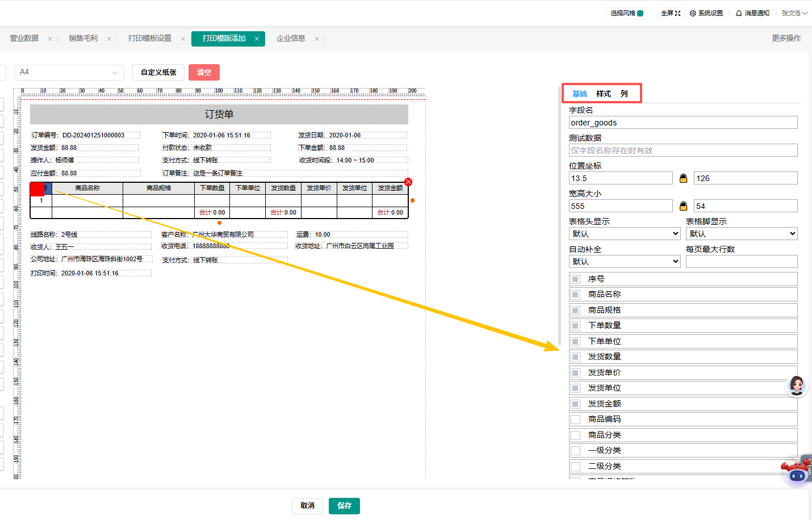Open the 自动补全 dropdown

625,262
